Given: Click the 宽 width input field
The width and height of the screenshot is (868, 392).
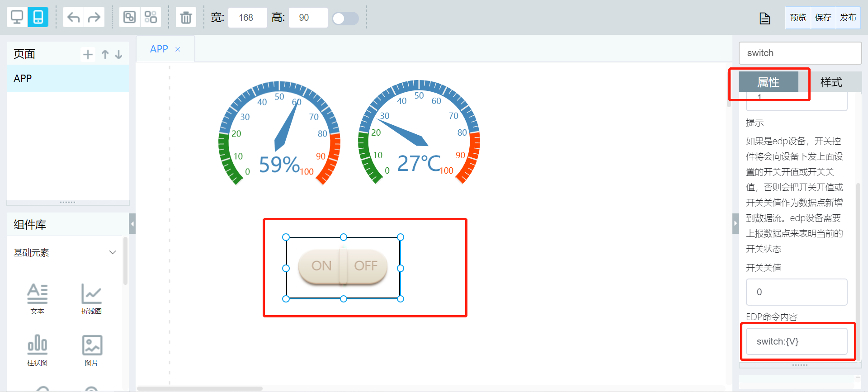Looking at the screenshot, I should (x=247, y=18).
